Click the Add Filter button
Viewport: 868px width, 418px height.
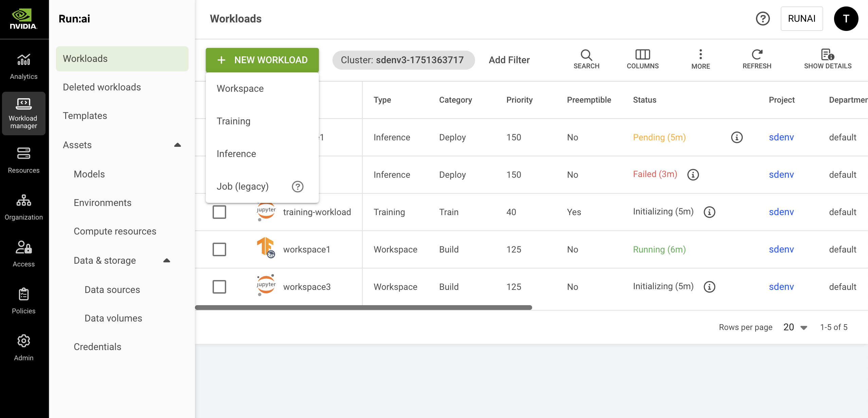509,60
